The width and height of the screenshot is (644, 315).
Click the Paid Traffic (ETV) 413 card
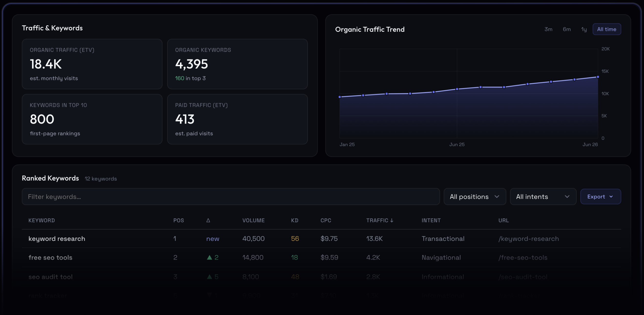(237, 119)
